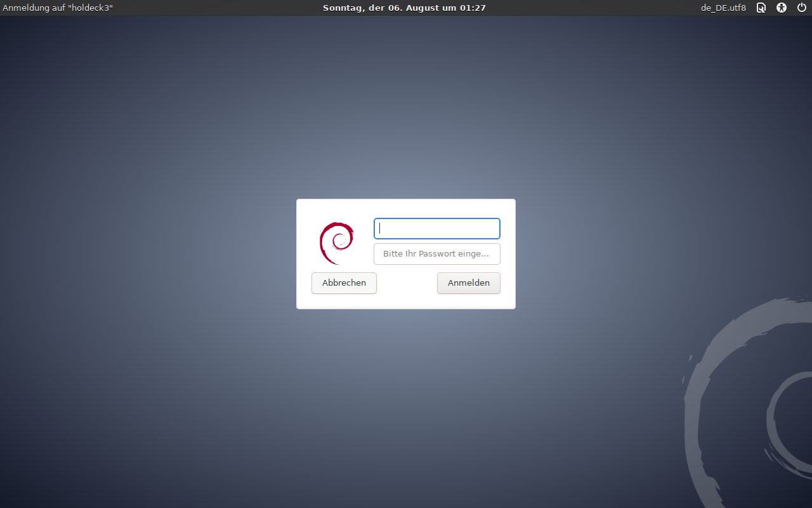812x508 pixels.
Task: Open the accessibility menu icon
Action: click(x=782, y=8)
